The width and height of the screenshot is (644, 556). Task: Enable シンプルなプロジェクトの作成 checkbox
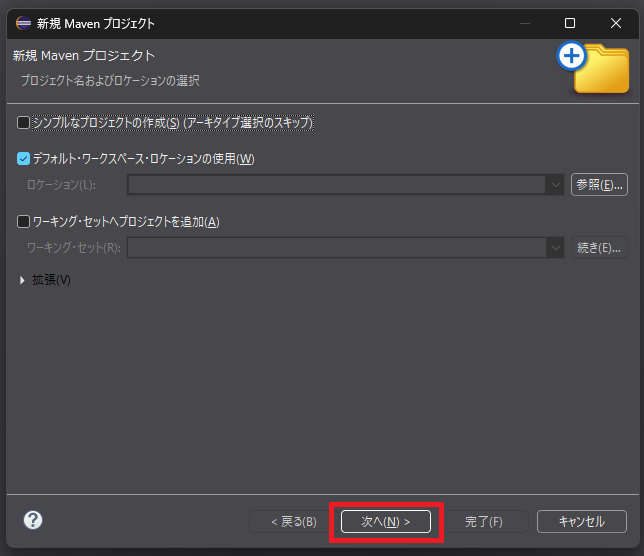(x=23, y=123)
